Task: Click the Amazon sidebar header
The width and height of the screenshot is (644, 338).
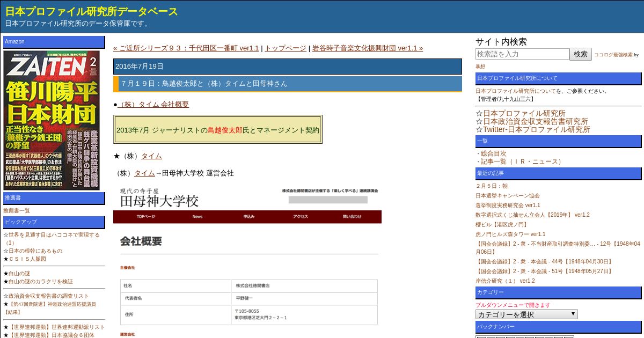Action: click(54, 42)
